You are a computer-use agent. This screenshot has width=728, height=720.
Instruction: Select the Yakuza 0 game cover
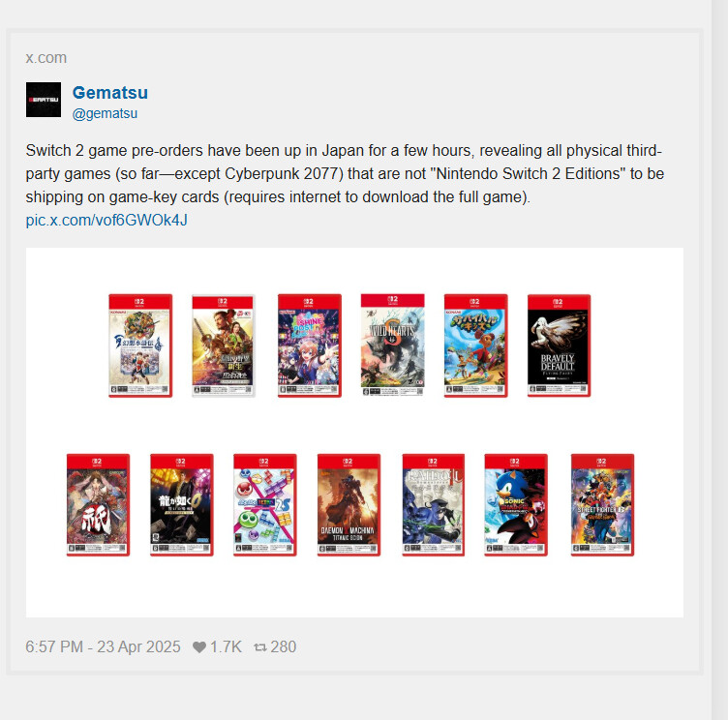[x=182, y=505]
